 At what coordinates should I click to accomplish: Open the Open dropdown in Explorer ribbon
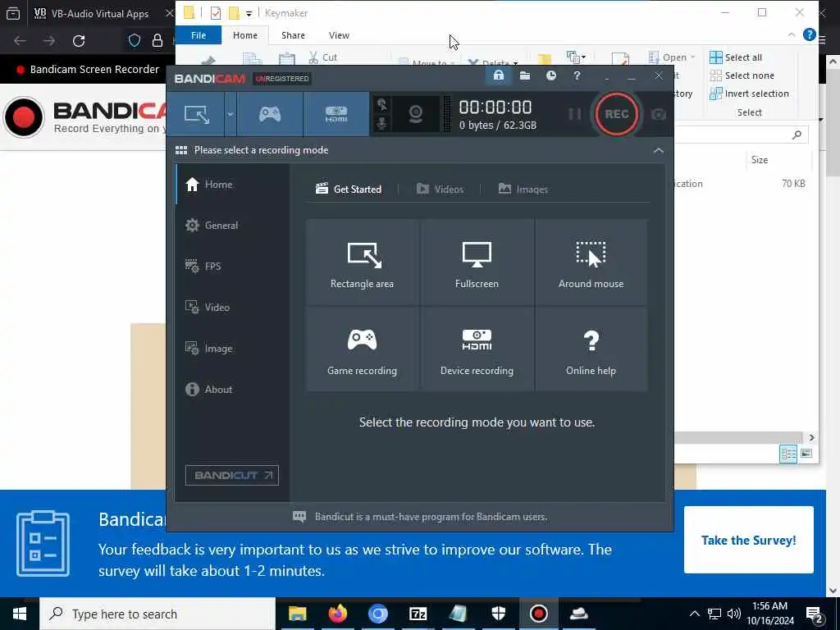tap(672, 57)
